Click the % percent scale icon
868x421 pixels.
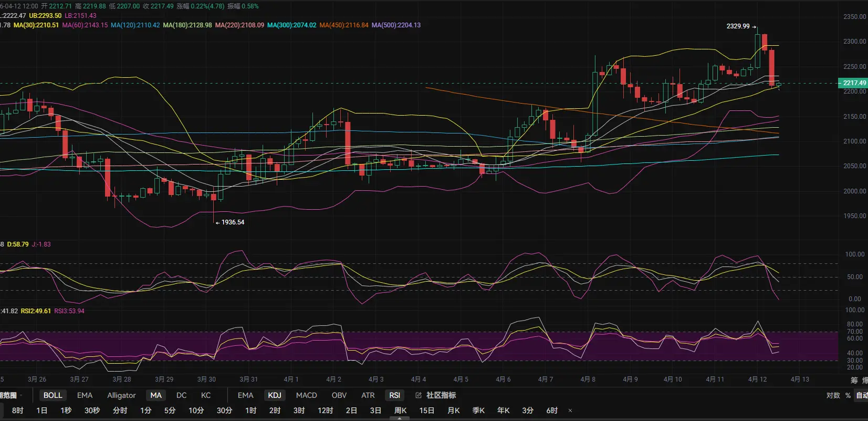pyautogui.click(x=848, y=395)
